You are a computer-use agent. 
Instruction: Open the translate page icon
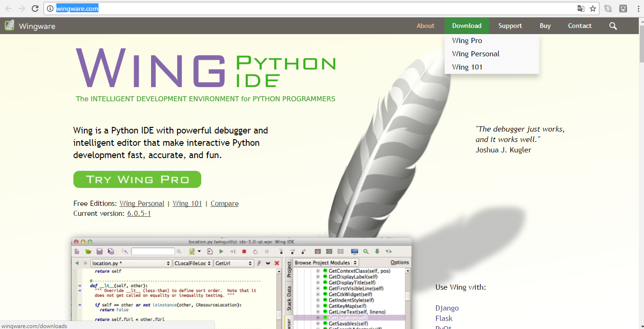tap(581, 9)
